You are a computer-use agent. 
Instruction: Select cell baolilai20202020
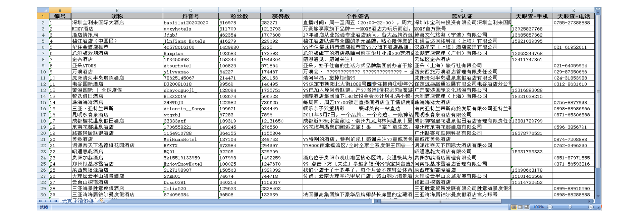click(191, 22)
